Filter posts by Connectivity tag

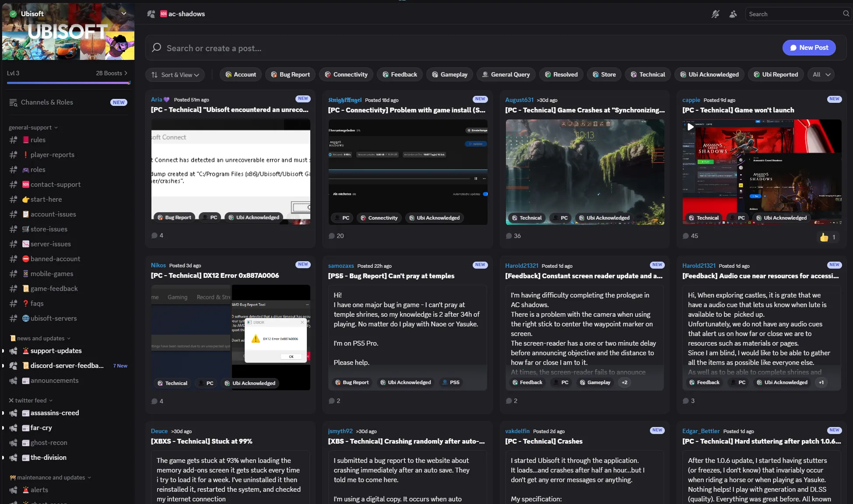pyautogui.click(x=346, y=75)
